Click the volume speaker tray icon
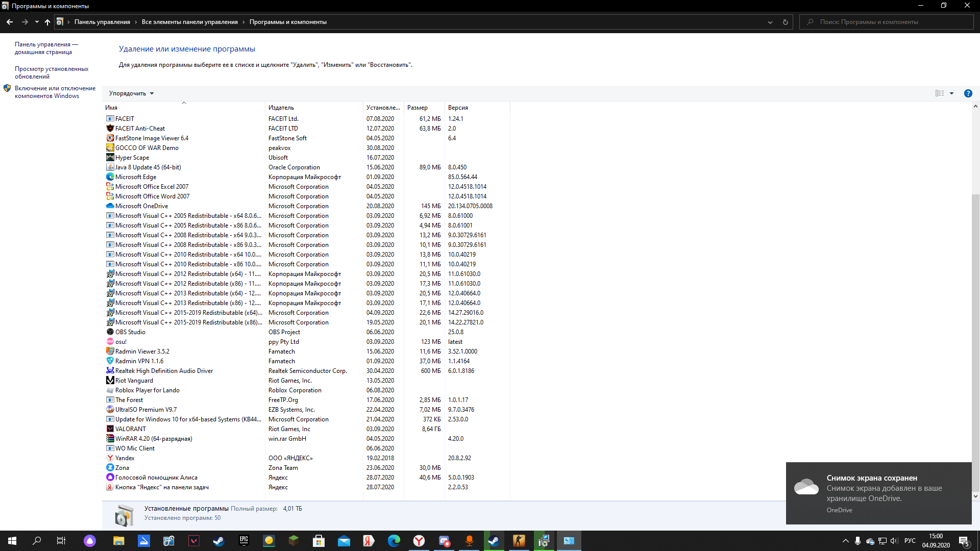This screenshot has width=980, height=551. (x=894, y=541)
